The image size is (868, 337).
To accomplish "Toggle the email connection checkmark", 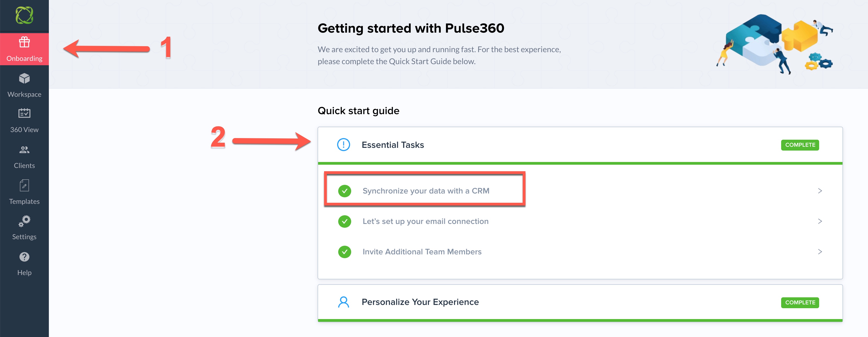I will [x=344, y=221].
